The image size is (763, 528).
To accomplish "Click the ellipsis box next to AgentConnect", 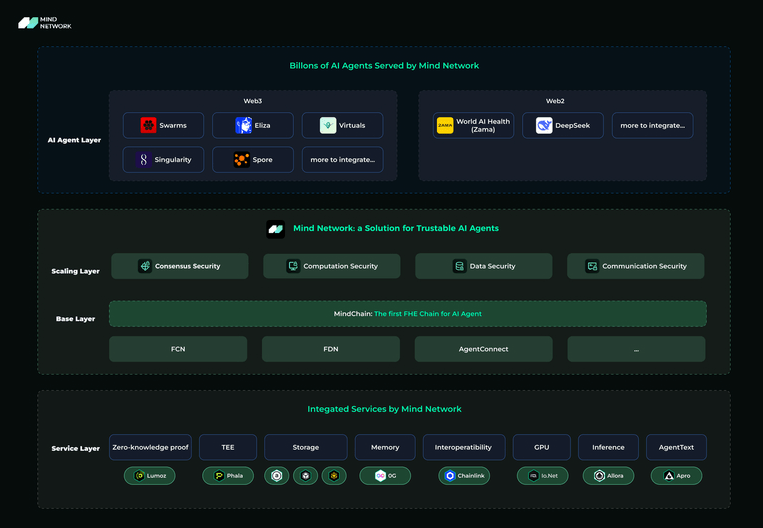I will pos(636,349).
